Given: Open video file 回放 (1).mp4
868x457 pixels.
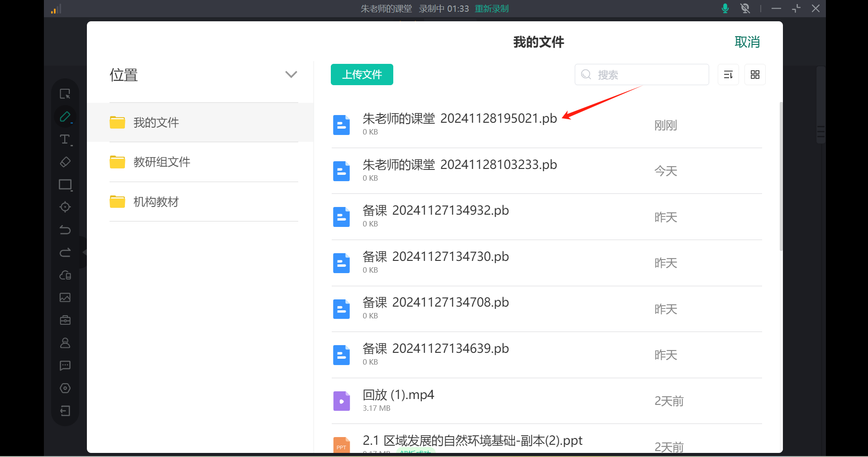Looking at the screenshot, I should click(547, 401).
